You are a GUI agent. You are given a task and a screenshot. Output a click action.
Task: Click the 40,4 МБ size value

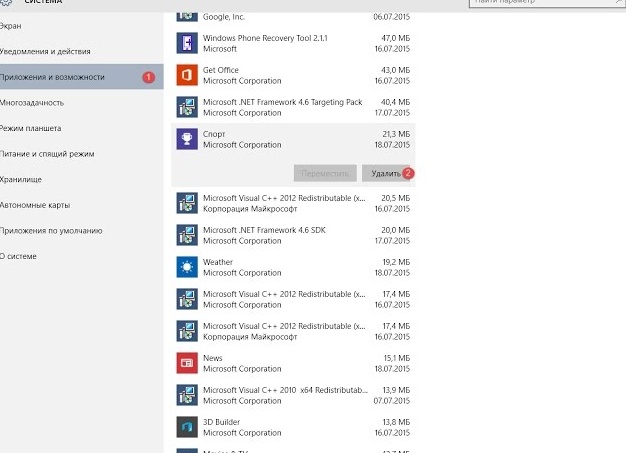[396, 102]
